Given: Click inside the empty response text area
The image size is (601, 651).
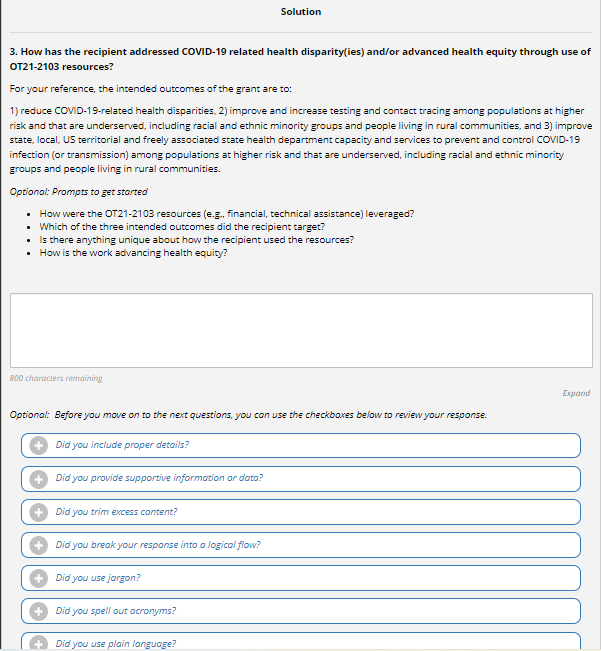Looking at the screenshot, I should pyautogui.click(x=300, y=330).
